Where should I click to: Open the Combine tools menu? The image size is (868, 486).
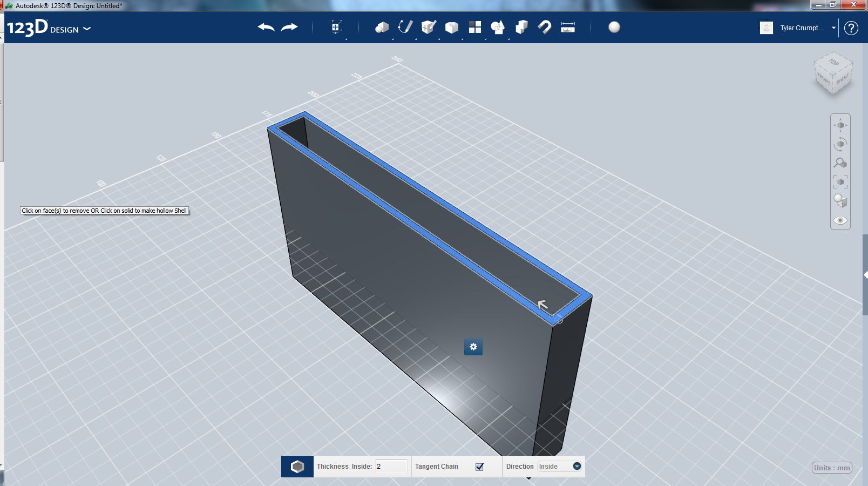pos(521,27)
